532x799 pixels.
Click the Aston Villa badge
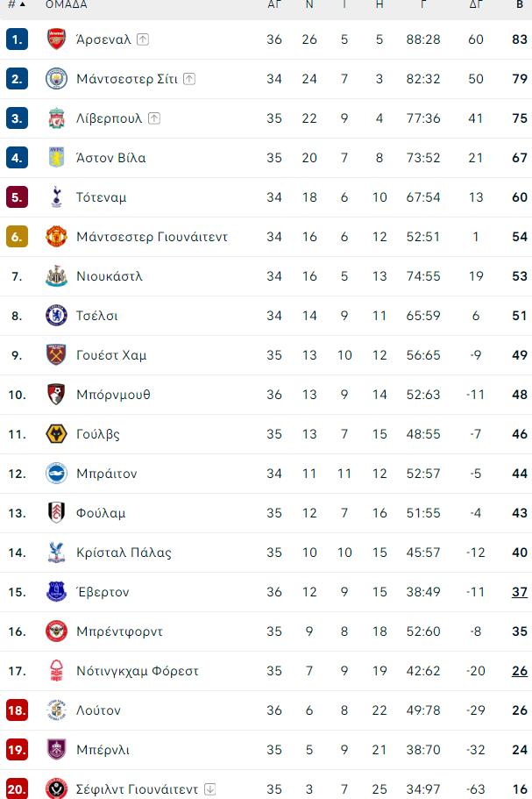click(x=55, y=157)
